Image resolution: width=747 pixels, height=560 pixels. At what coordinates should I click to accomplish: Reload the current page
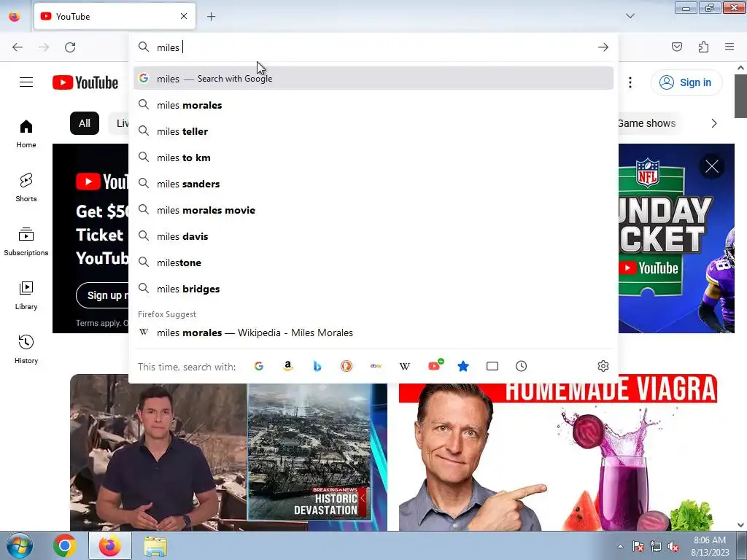click(x=70, y=47)
